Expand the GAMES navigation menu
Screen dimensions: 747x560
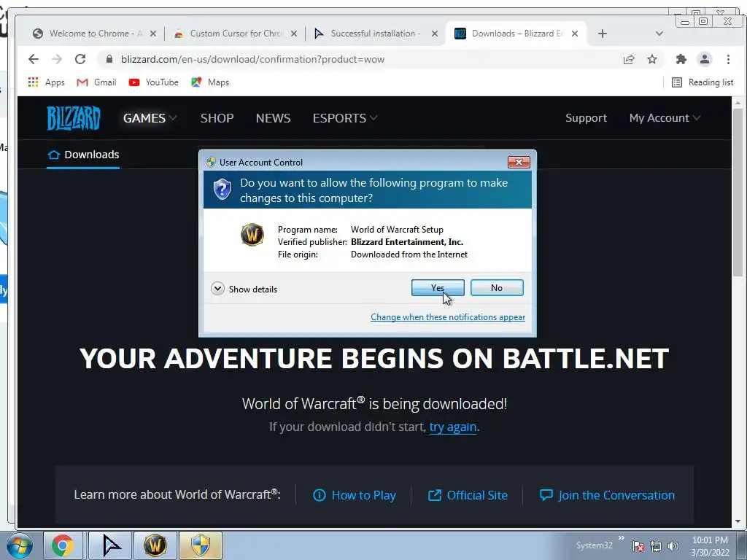click(150, 118)
